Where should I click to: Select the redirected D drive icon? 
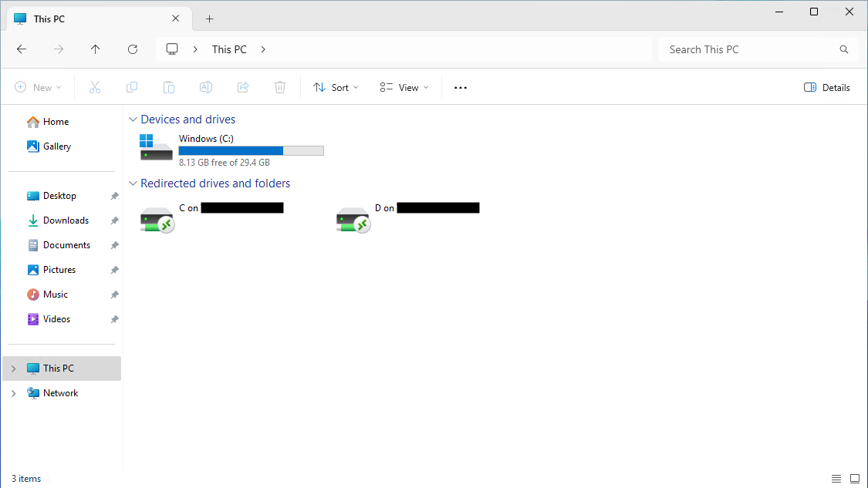(x=353, y=220)
